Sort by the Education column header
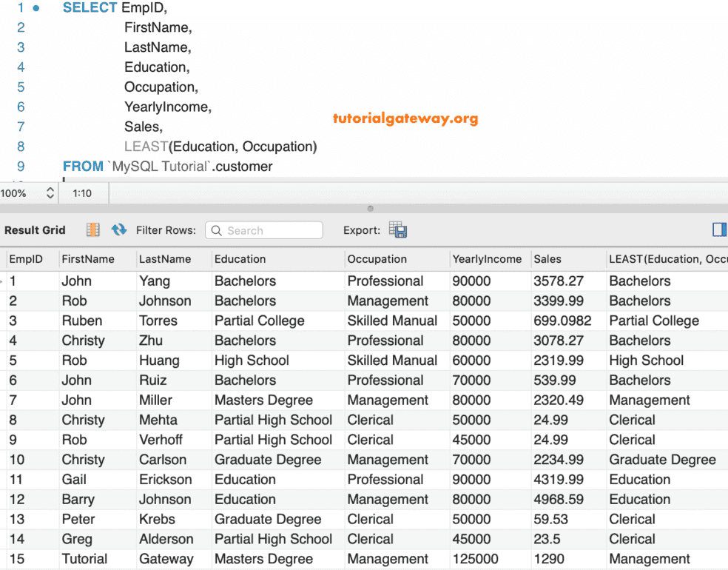 [240, 259]
